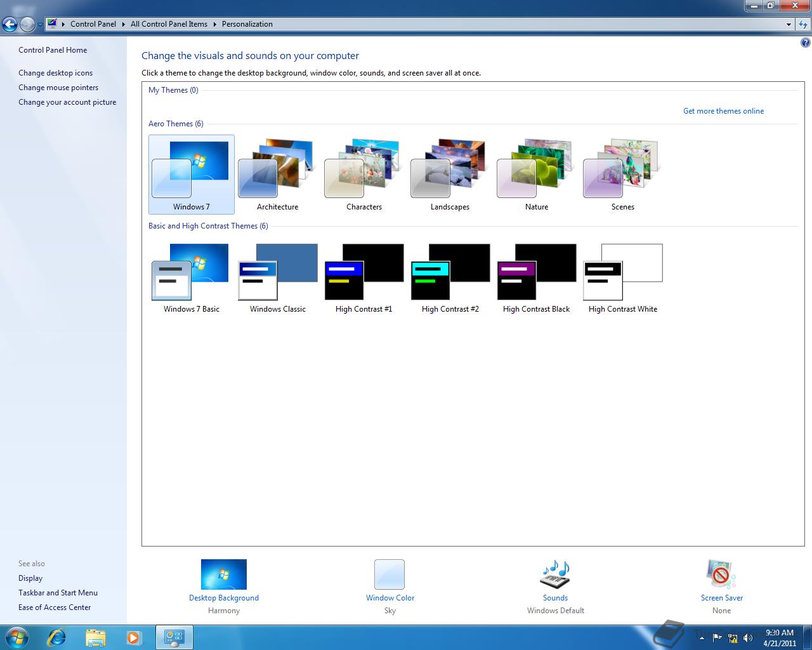Click the taskbar clock showing 9:30 AM
812x650 pixels.
[780, 638]
